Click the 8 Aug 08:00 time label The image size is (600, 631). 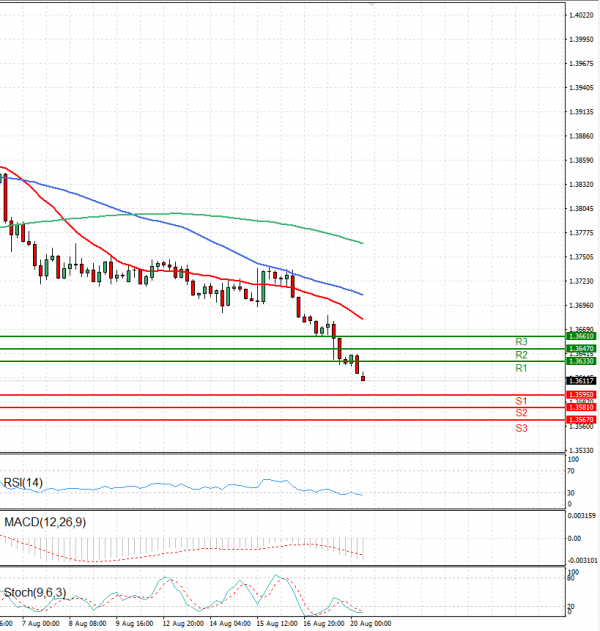pos(87,623)
